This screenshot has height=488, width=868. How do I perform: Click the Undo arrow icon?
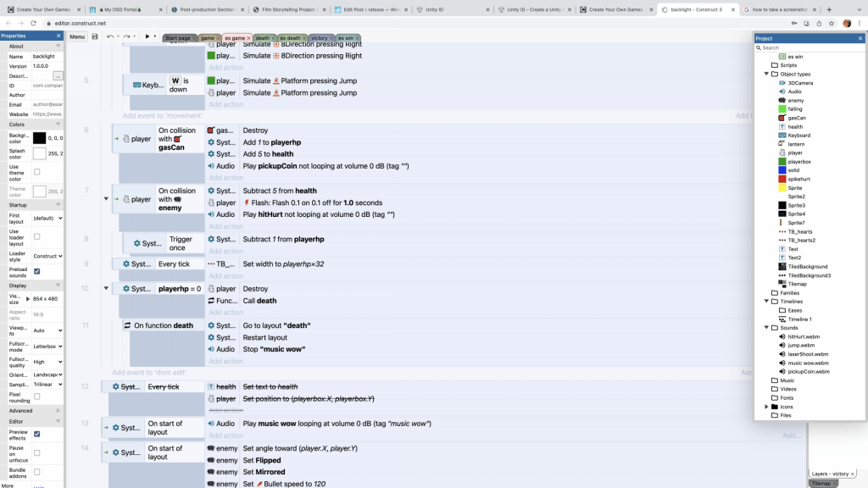coord(110,36)
